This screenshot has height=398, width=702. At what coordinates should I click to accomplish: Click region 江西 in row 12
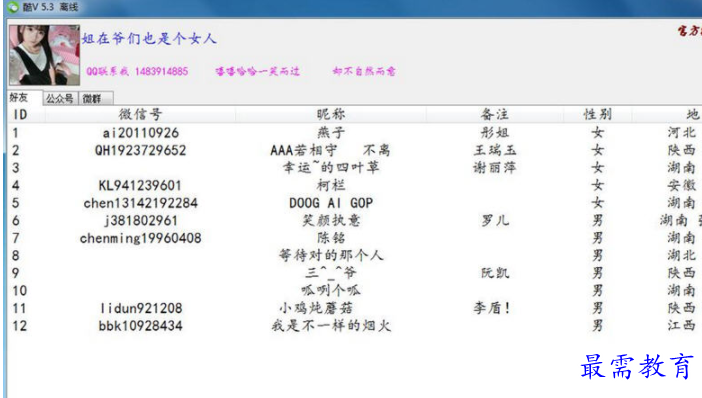coord(682,325)
